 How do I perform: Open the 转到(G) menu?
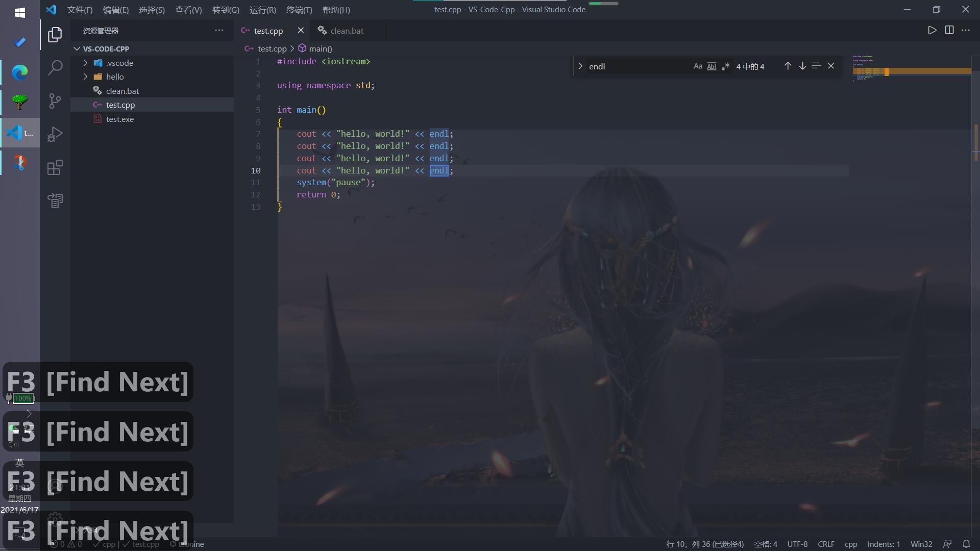point(226,10)
